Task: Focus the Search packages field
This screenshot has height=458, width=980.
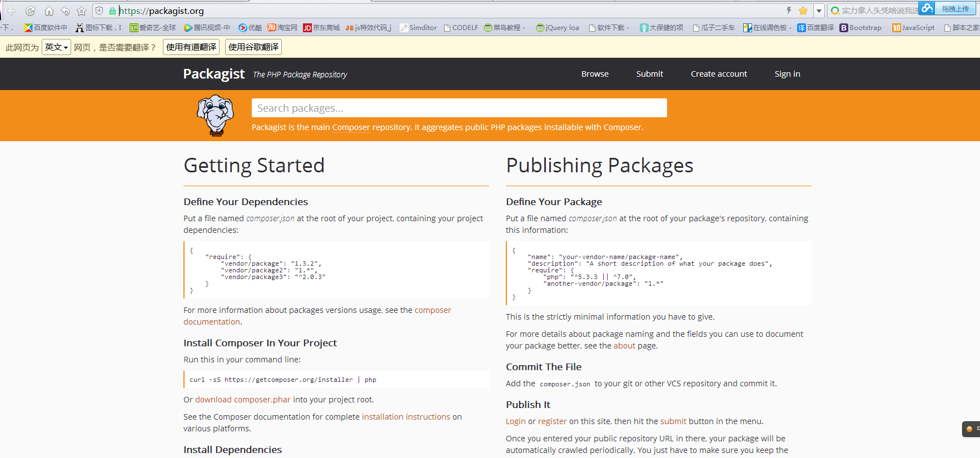Action: pos(459,108)
